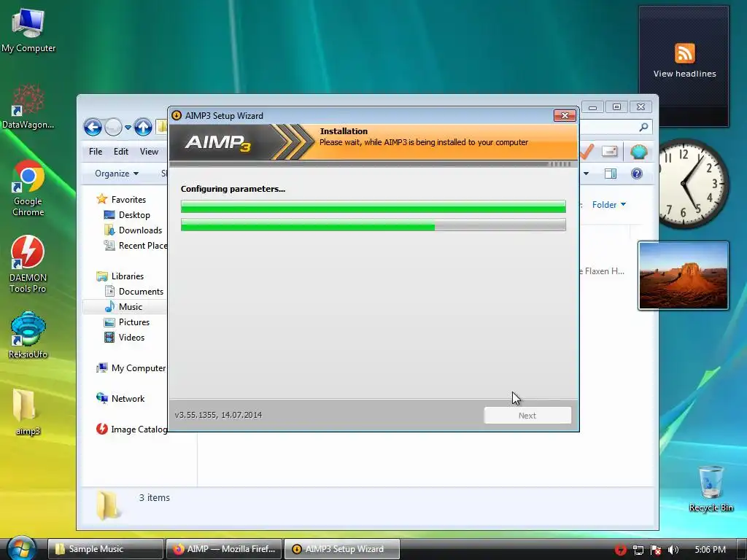Select Network in navigation pane
747x560 pixels.
tap(120, 399)
